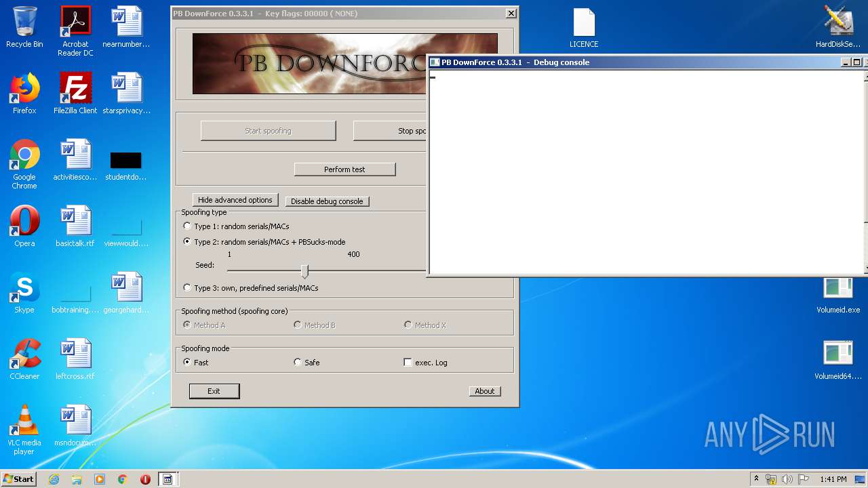
Task: Open the HardDiskSe desktop icon
Action: 838,27
